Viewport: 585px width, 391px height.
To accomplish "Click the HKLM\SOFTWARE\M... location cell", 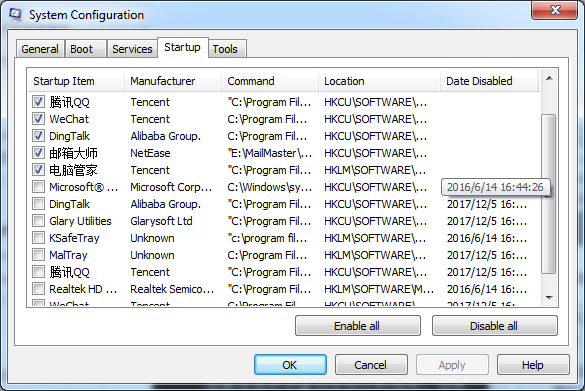I will pos(379,289).
